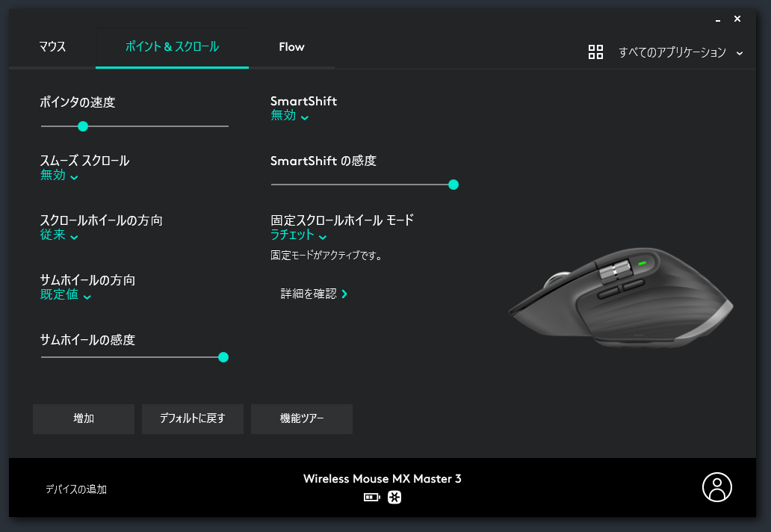Screen dimensions: 771x532
Task: Minimize the Logitech Options window
Action: 718,19
